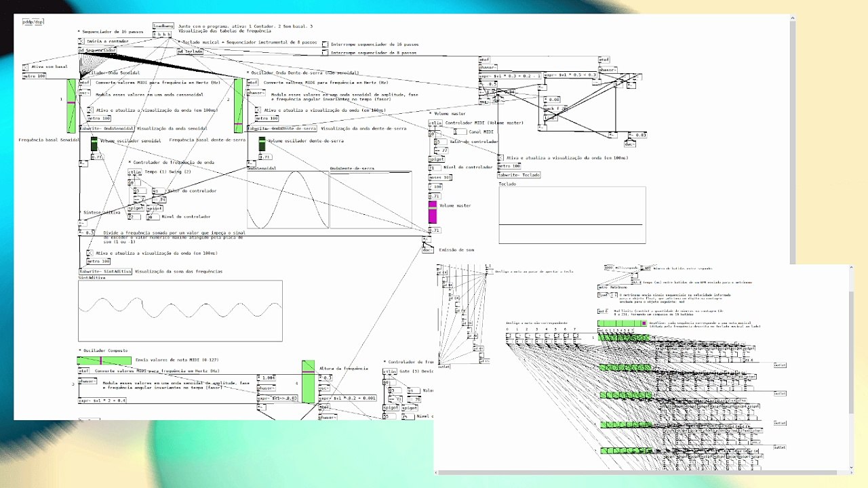Toggle wave visualization above tabwrite~ OndaSenoidal
868x488 pixels.
90,110
